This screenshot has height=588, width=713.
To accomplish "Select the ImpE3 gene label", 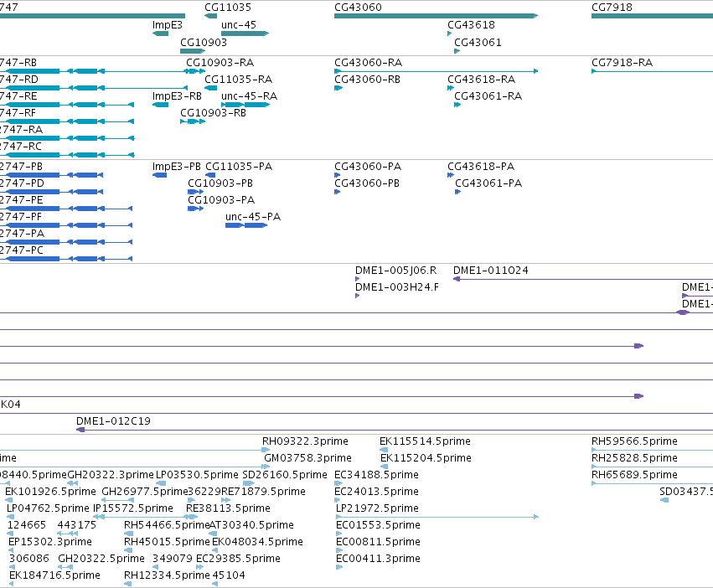I will pos(168,25).
